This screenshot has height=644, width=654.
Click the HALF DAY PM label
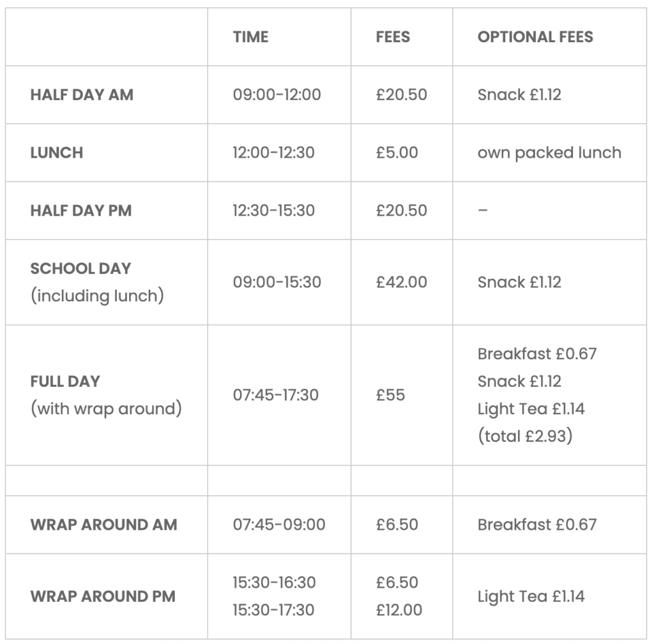(x=81, y=211)
